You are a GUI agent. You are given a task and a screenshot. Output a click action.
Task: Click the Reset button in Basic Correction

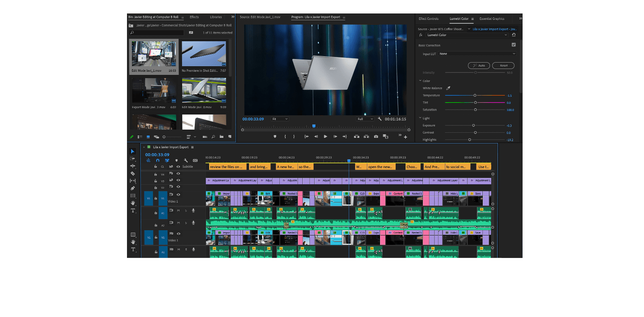[503, 66]
